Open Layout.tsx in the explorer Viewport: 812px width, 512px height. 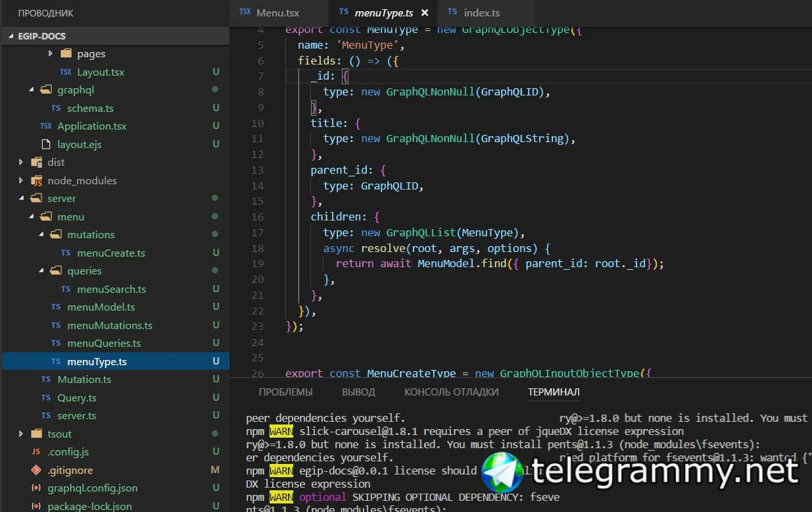tap(101, 72)
